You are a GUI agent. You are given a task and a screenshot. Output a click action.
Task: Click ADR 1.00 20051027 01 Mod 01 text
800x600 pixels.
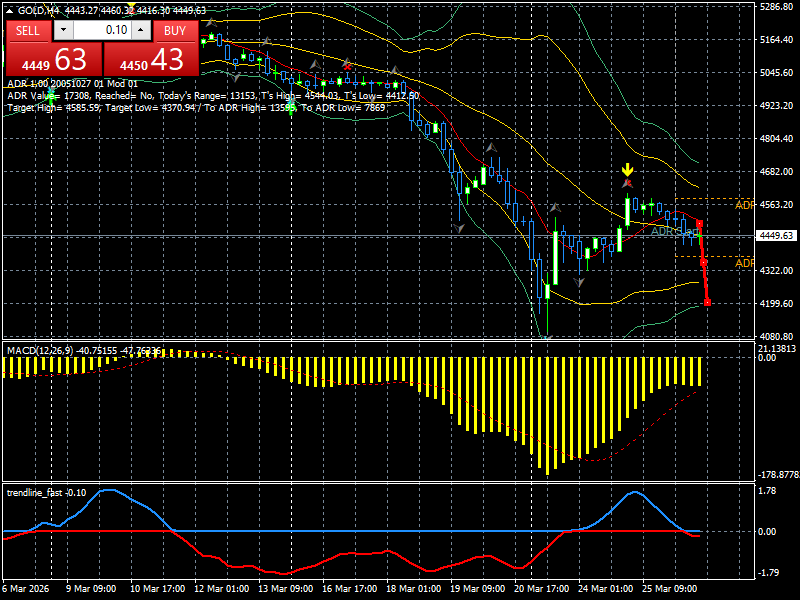pyautogui.click(x=72, y=84)
